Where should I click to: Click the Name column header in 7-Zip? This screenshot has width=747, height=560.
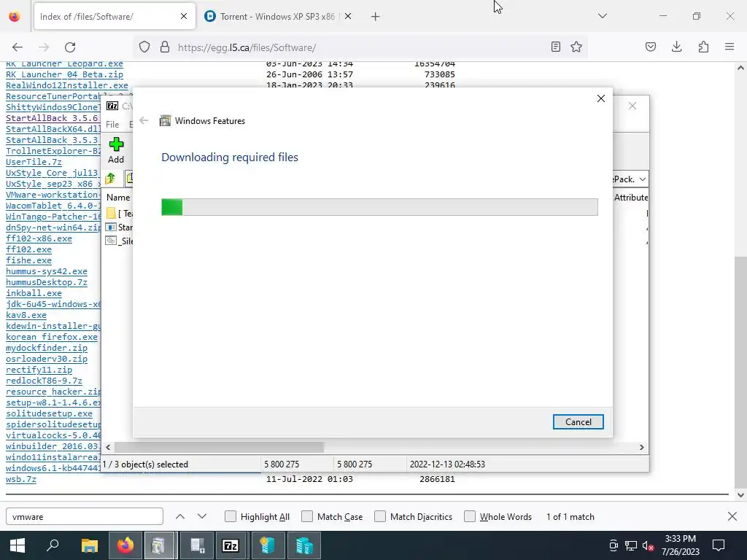(x=118, y=197)
